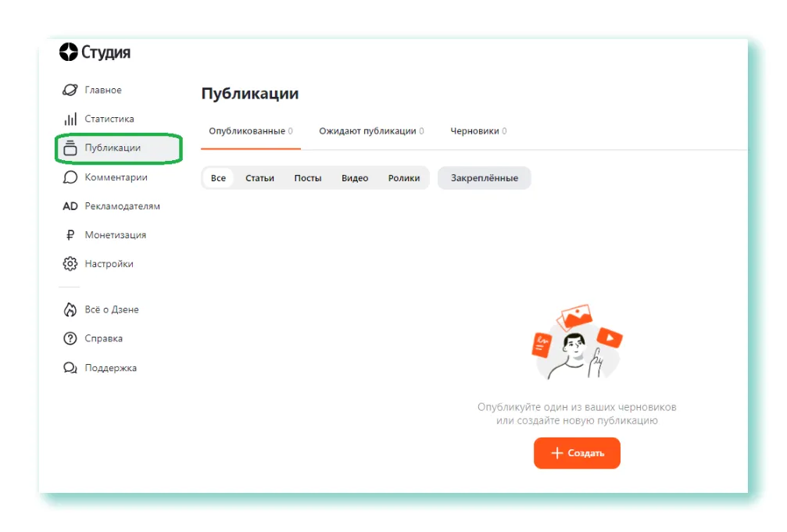Screen dimensions: 787x532
Task: Switch to the Опубликованные tab
Action: click(x=250, y=131)
